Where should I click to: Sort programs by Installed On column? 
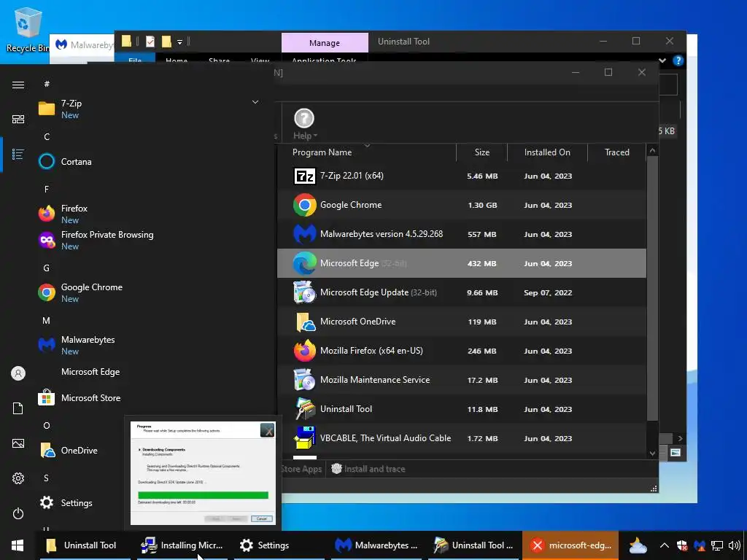coord(547,152)
